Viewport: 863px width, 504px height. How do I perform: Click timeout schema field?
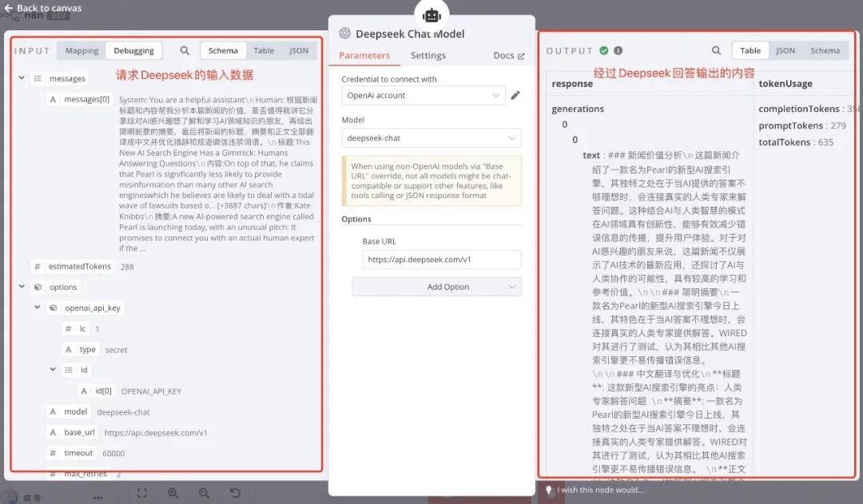tap(72, 454)
